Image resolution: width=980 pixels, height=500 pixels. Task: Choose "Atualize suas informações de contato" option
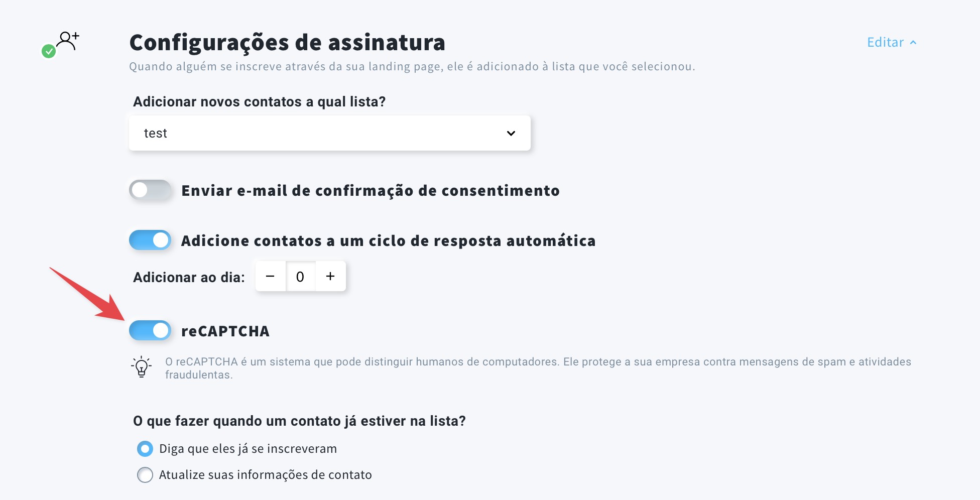(x=145, y=475)
